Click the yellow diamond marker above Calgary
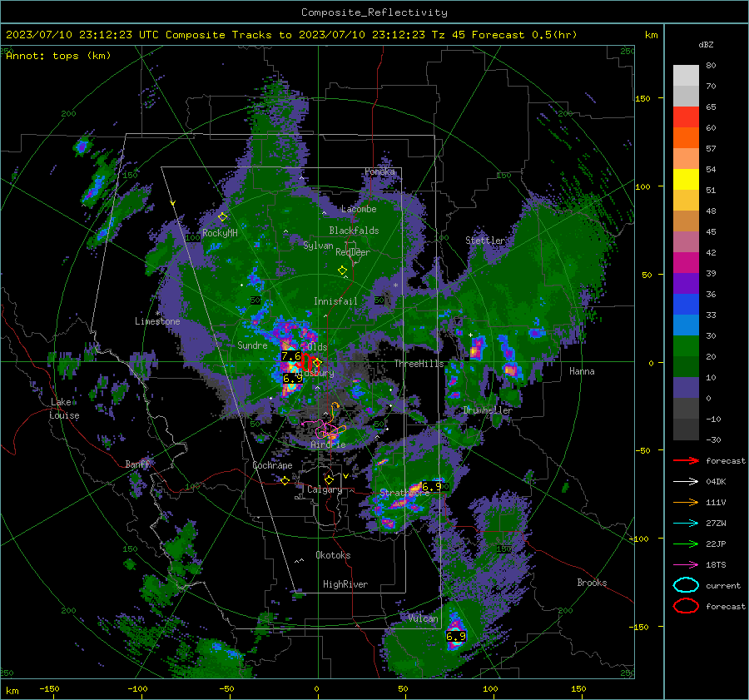The height and width of the screenshot is (700, 749). coord(329,479)
